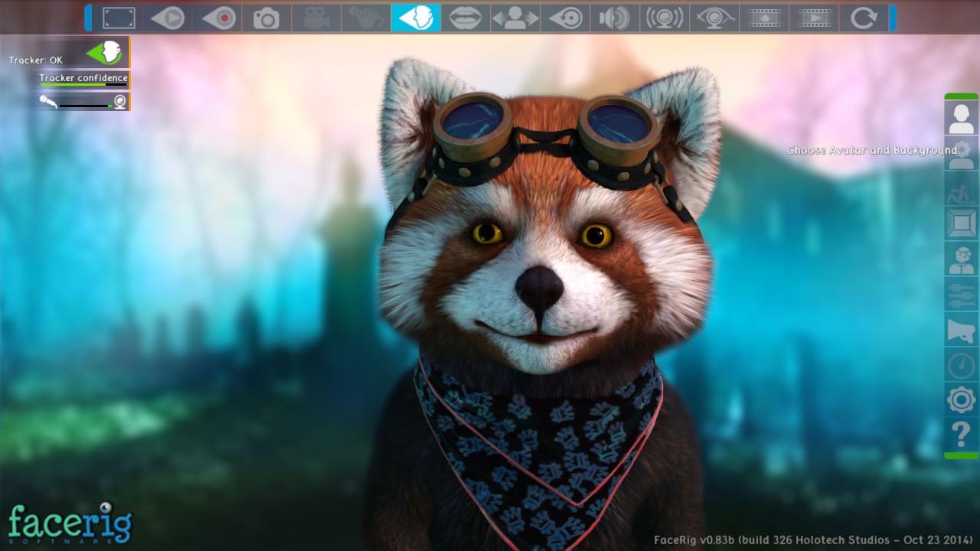
Task: Click the fullscreen frame icon in top toolbar
Action: tap(118, 18)
